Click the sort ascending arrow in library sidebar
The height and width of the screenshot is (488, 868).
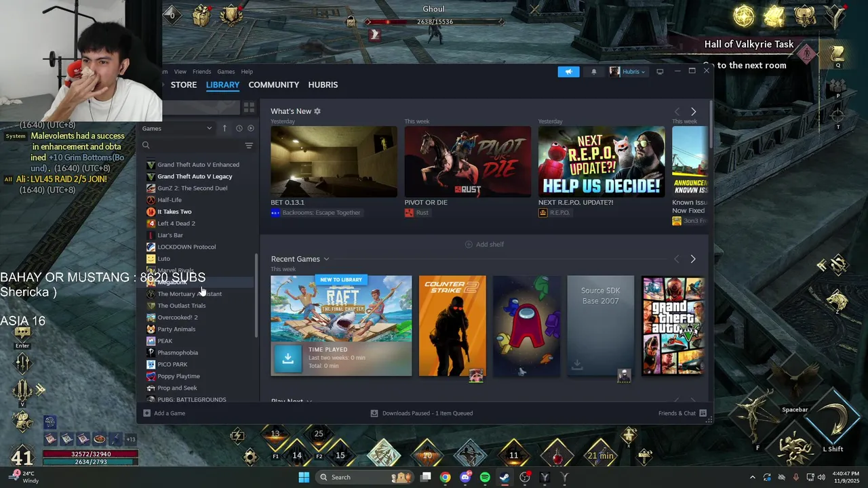pyautogui.click(x=224, y=128)
